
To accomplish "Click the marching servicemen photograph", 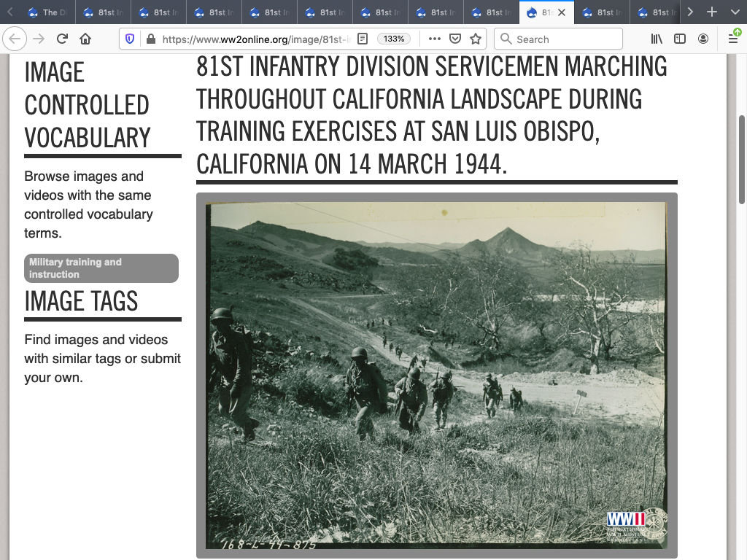I will [x=436, y=375].
